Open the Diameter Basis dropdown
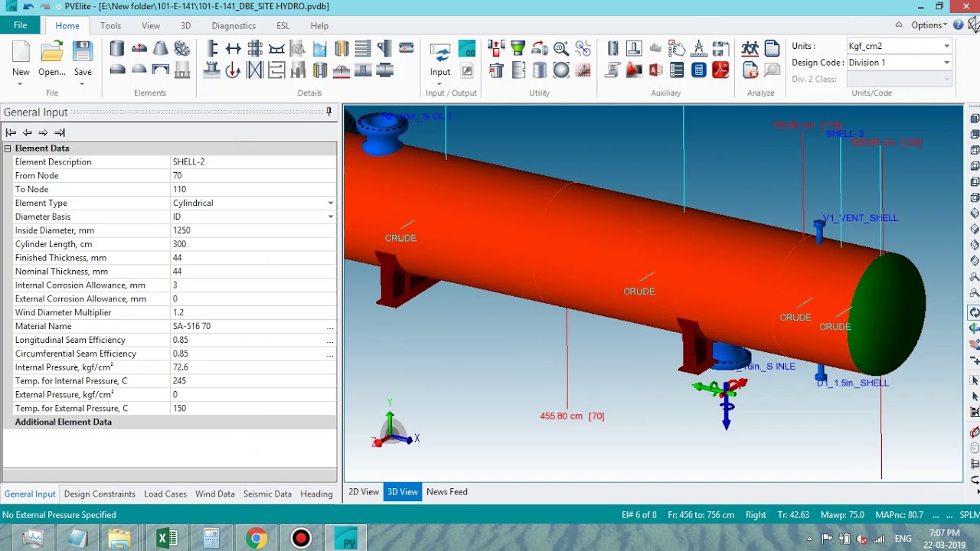980x551 pixels. [x=331, y=217]
